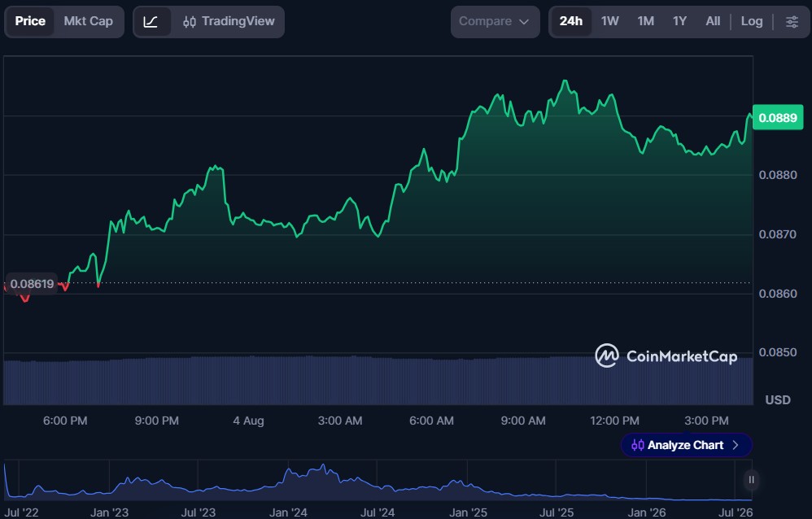Click the candlestick icon in Analyze Chart
The image size is (812, 519).
638,445
